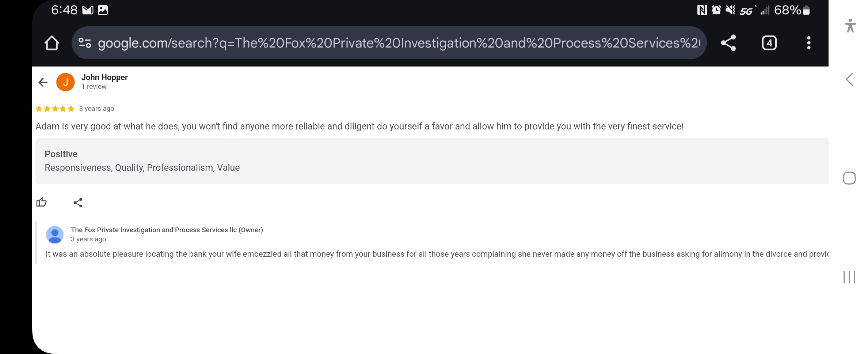Expand the truncated owner reply text
The width and height of the screenshot is (868, 354).
coord(437,254)
